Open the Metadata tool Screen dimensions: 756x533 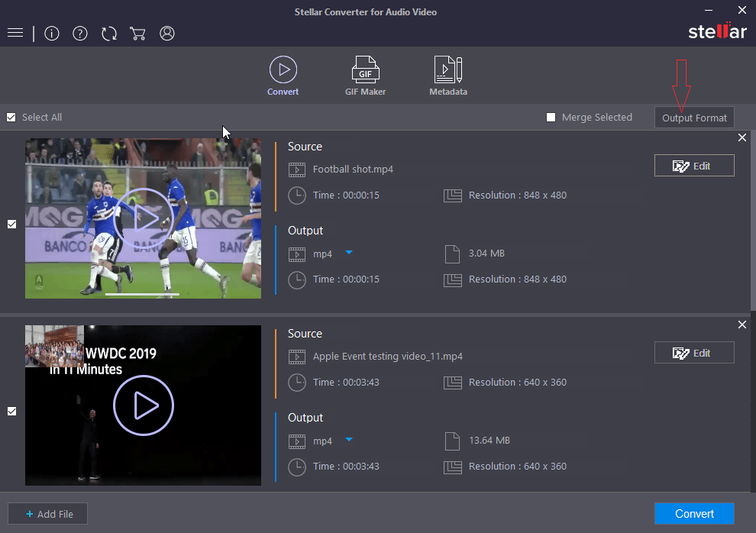pyautogui.click(x=448, y=76)
